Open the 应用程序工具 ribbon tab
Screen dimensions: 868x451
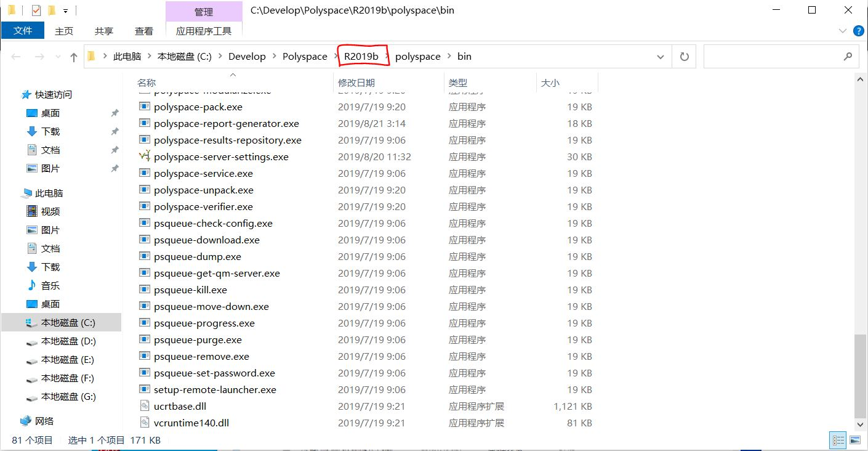click(x=204, y=31)
